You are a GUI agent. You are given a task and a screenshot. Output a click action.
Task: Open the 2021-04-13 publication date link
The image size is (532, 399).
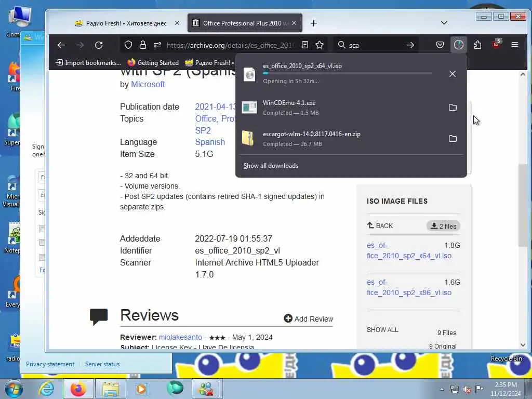click(x=215, y=107)
